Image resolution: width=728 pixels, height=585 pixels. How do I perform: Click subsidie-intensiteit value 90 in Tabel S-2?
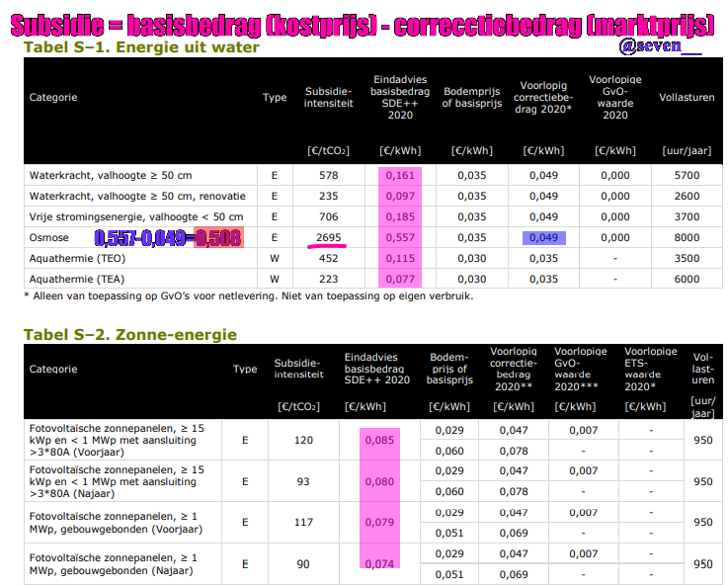pos(303,564)
